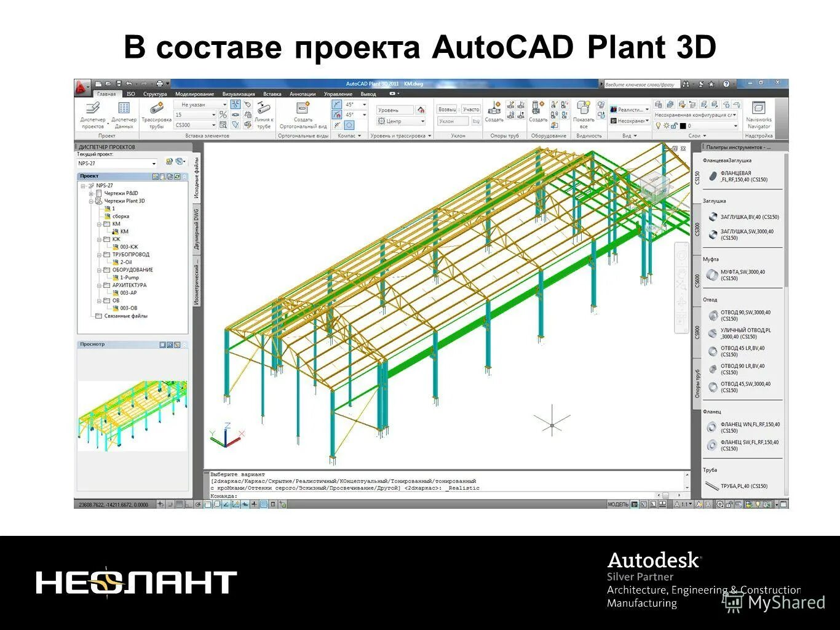Switch to the Аннотации ribbon tab

click(x=303, y=94)
